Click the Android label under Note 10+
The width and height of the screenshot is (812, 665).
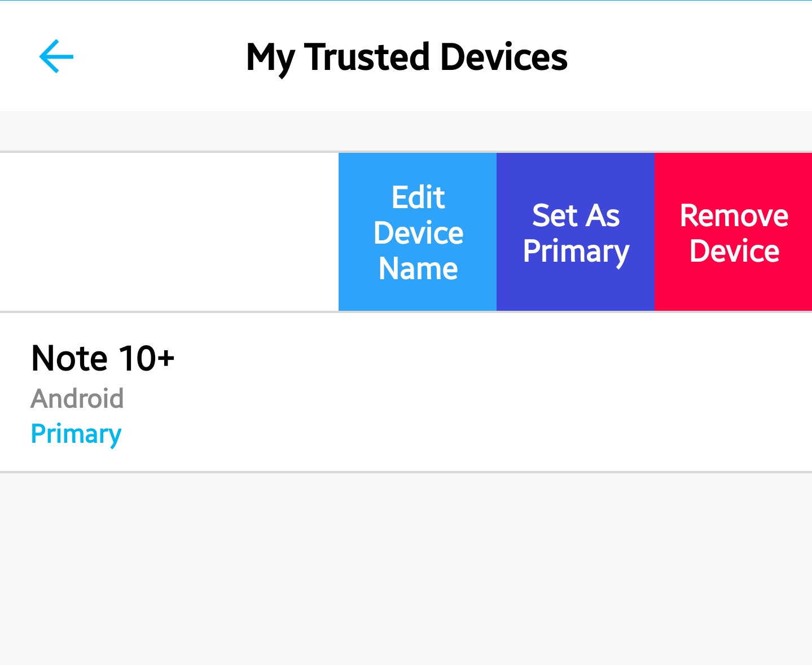(77, 399)
